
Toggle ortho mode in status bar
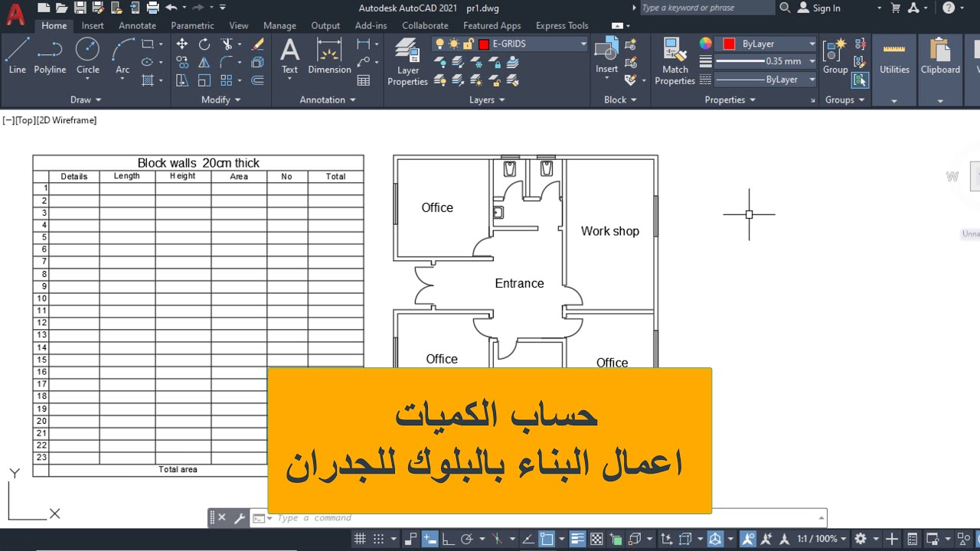pos(449,539)
